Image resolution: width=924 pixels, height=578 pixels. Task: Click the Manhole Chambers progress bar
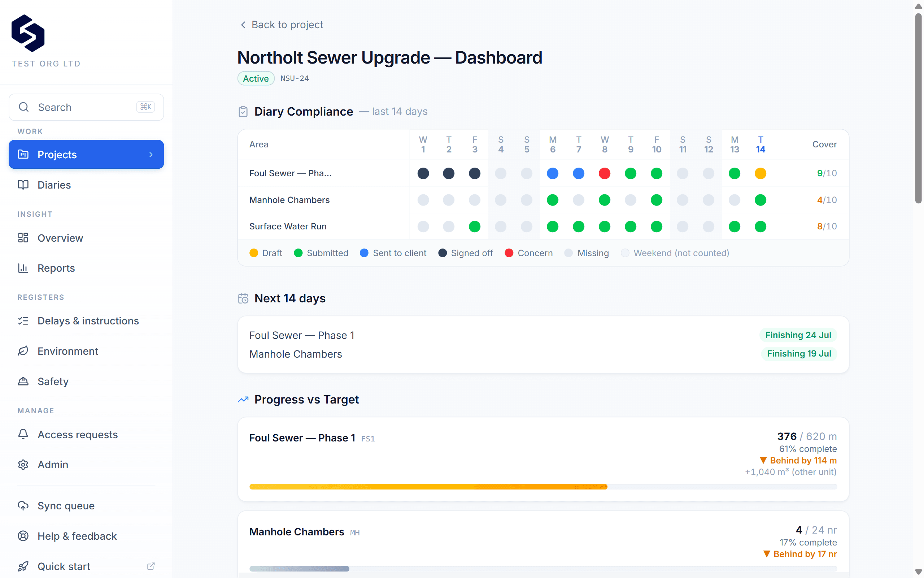click(543, 569)
